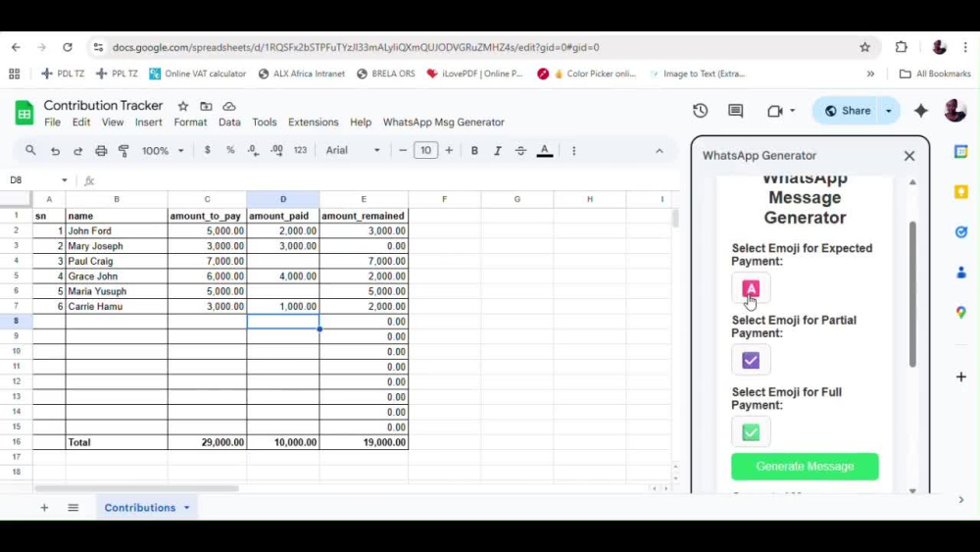Open WhatsApp Msg Generator menu
The height and width of the screenshot is (552, 980).
pyautogui.click(x=444, y=123)
